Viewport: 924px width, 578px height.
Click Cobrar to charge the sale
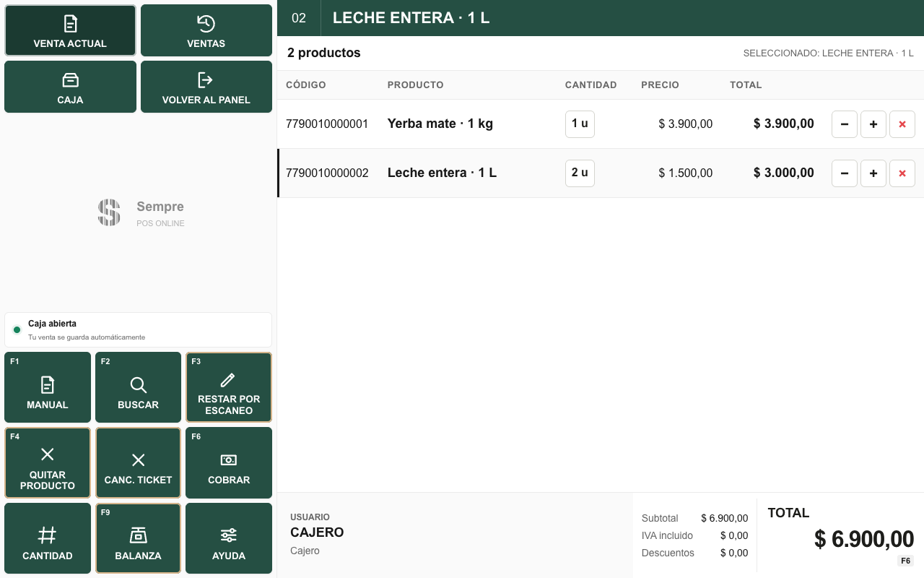229,462
